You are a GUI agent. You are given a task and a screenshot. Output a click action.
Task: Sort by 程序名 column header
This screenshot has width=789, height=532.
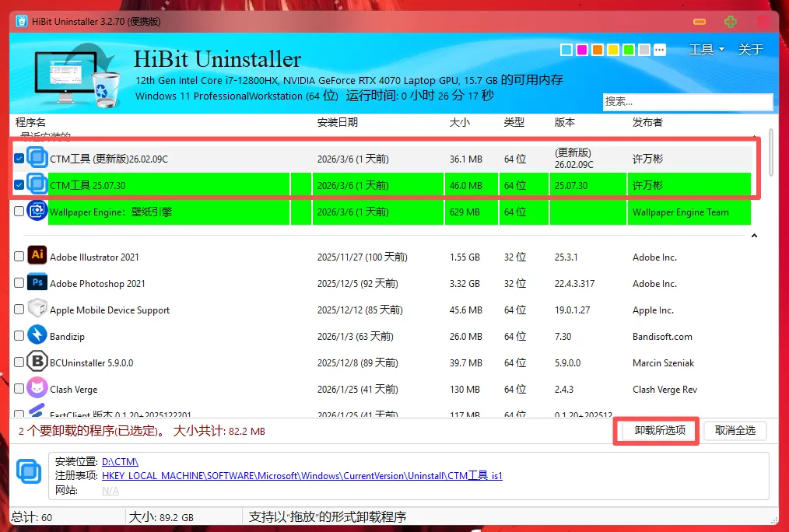[x=30, y=122]
